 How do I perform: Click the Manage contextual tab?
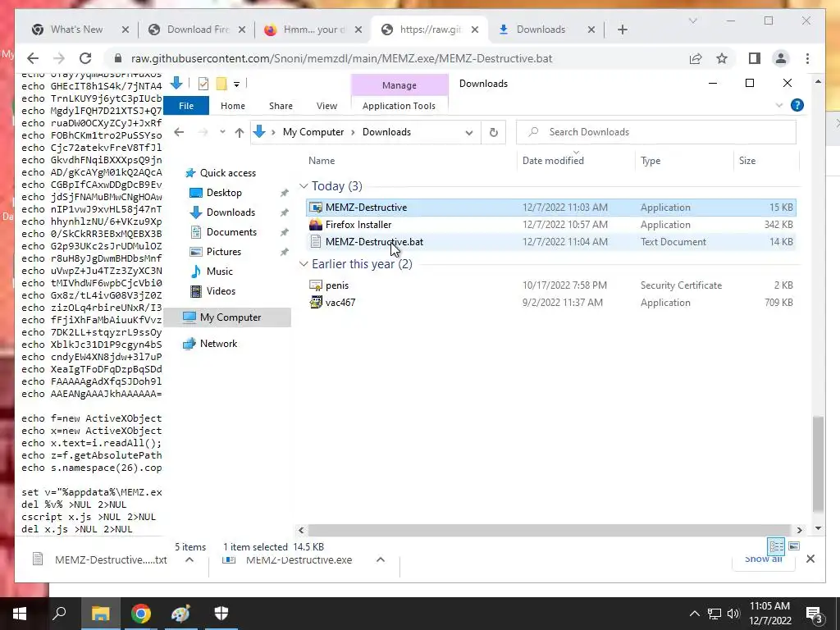coord(399,84)
